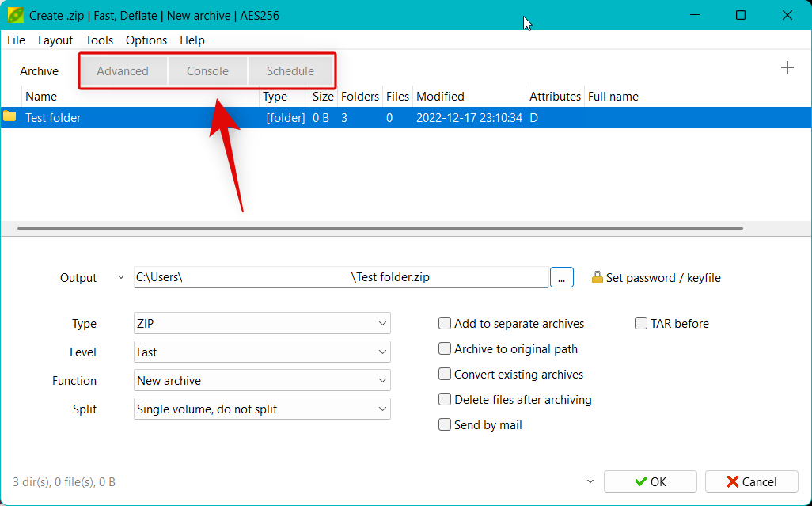Switch to the Advanced tab
This screenshot has height=506, width=812.
pos(123,71)
